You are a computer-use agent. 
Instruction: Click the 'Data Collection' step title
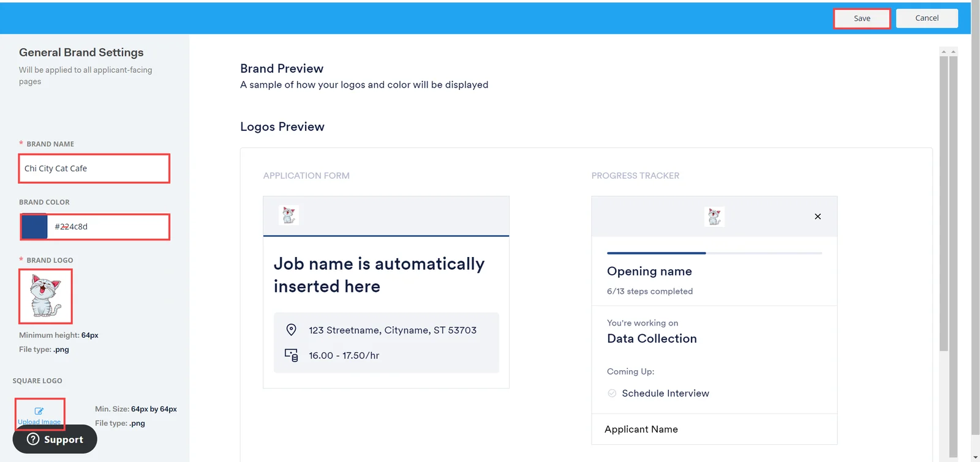[x=652, y=338]
